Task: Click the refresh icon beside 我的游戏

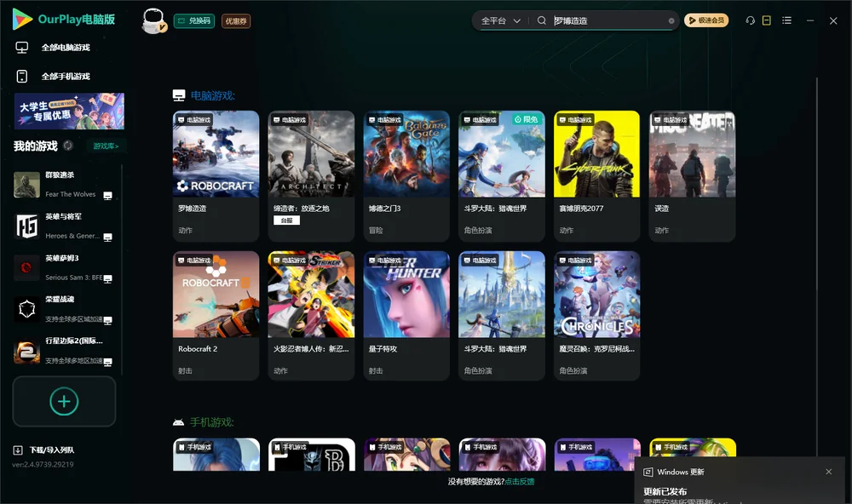Action: tap(68, 146)
